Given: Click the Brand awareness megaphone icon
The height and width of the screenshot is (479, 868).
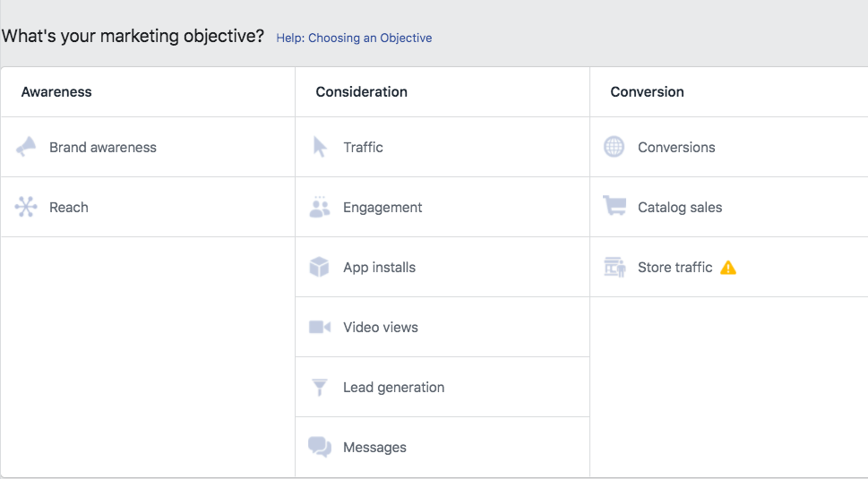Looking at the screenshot, I should (26, 147).
